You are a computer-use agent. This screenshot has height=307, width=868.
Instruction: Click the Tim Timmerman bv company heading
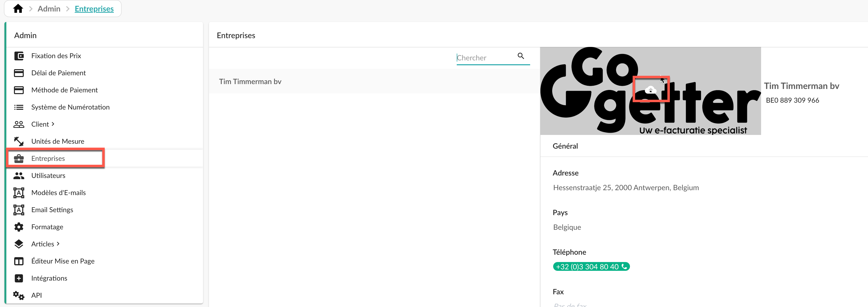point(801,86)
